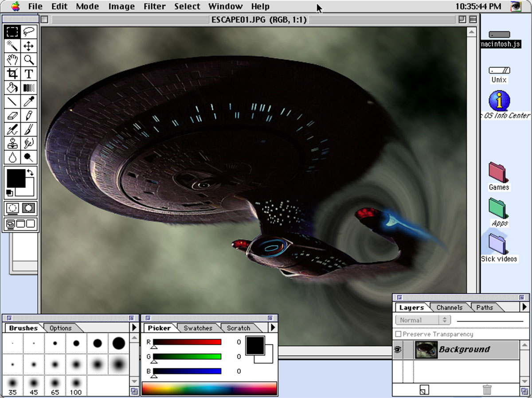This screenshot has height=398, width=532.
Task: Open the Image menu
Action: [x=121, y=6]
